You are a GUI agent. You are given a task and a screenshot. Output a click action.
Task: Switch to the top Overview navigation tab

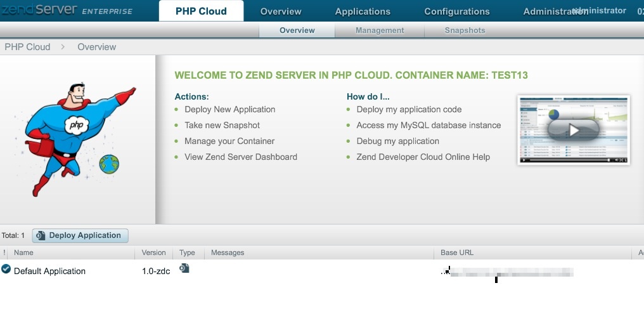281,11
